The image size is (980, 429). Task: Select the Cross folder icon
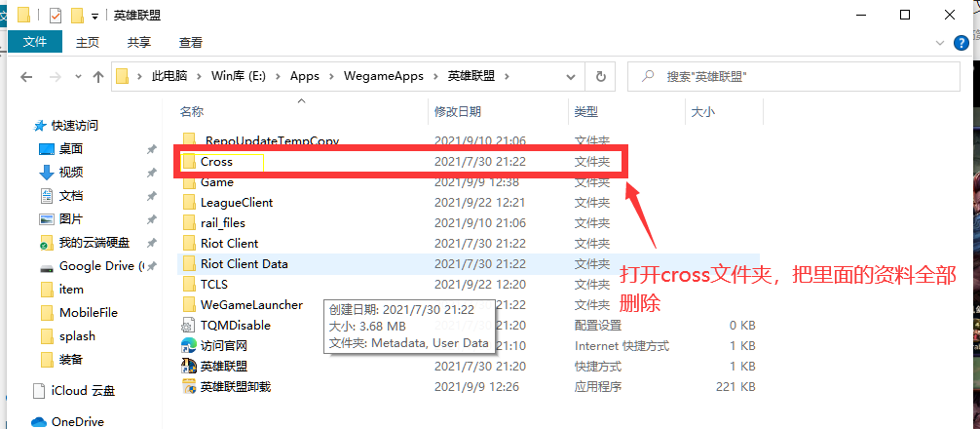point(189,161)
